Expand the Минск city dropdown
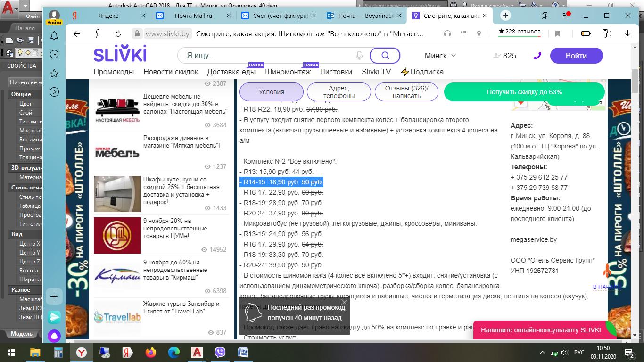Image resolution: width=644 pixels, height=362 pixels. [440, 56]
